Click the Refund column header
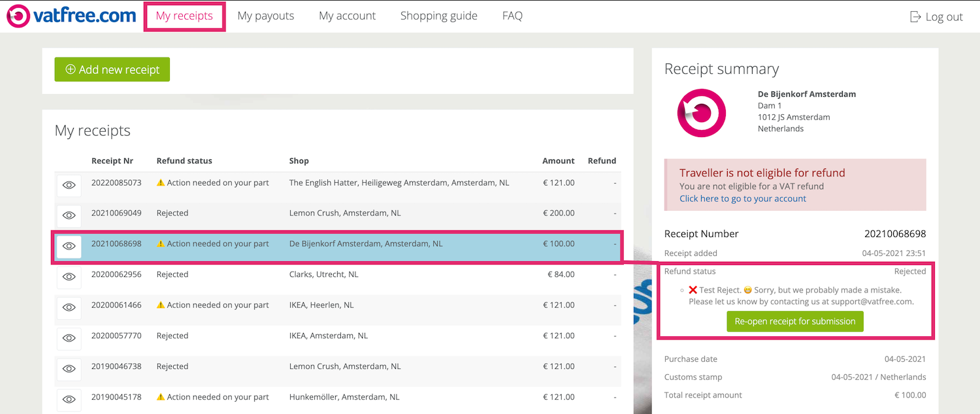Viewport: 980px width, 414px height. click(x=602, y=161)
